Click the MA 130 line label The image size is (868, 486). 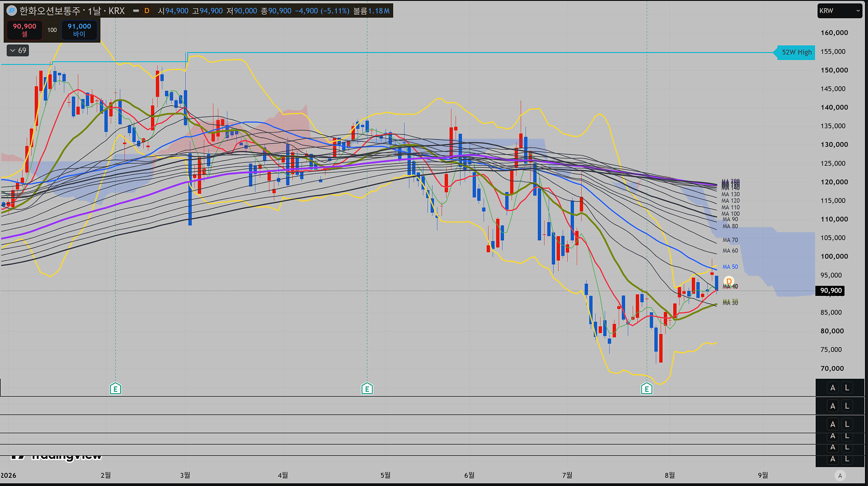point(731,195)
